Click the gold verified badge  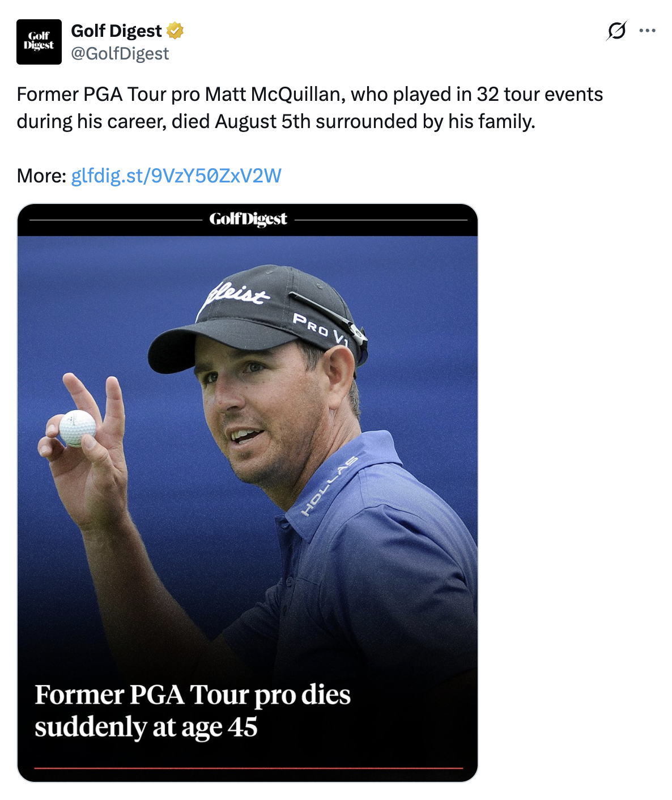click(x=175, y=31)
